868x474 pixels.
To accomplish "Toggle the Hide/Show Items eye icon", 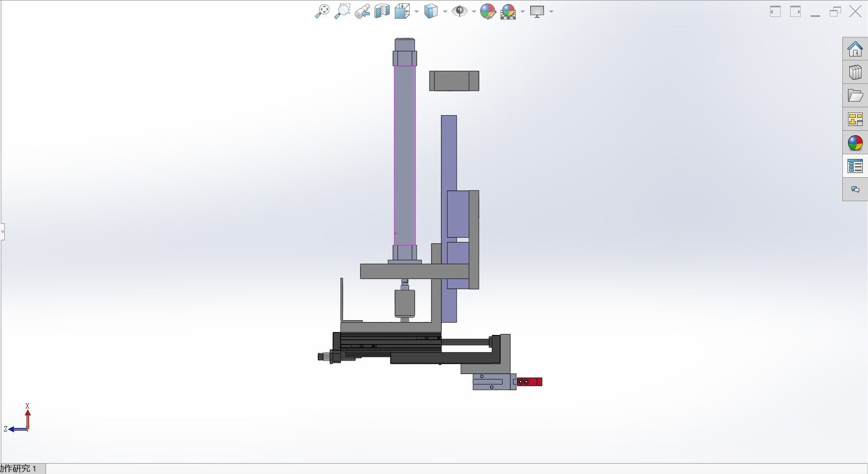I will 459,11.
